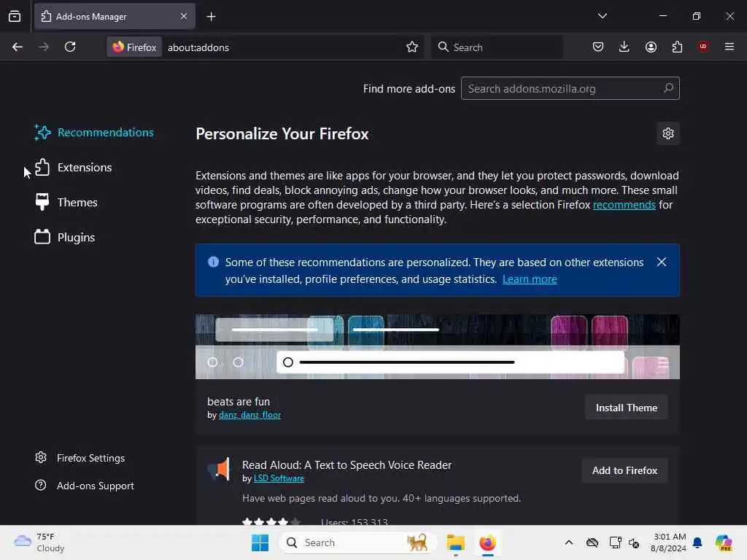This screenshot has width=747, height=560.
Task: Open the Add-ons Support link
Action: (x=85, y=486)
